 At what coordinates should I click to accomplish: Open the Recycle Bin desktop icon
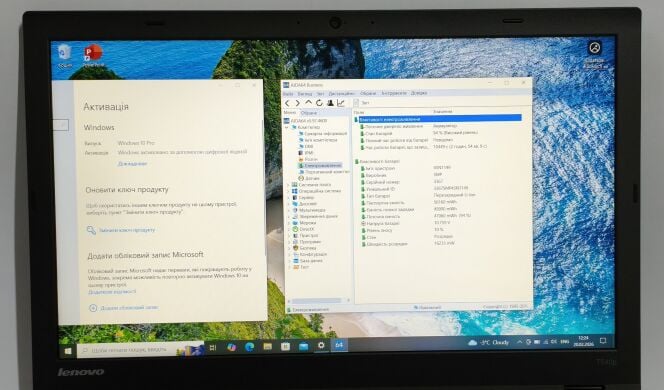point(65,56)
